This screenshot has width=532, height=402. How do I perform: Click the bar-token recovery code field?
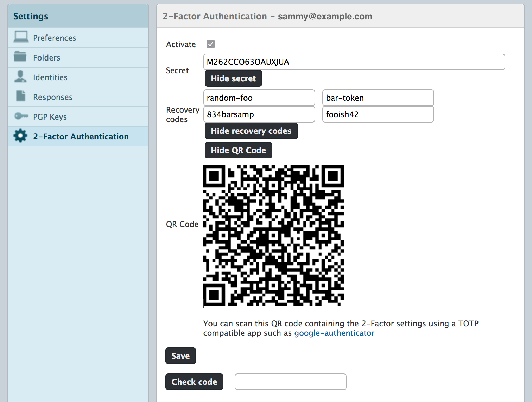click(378, 98)
